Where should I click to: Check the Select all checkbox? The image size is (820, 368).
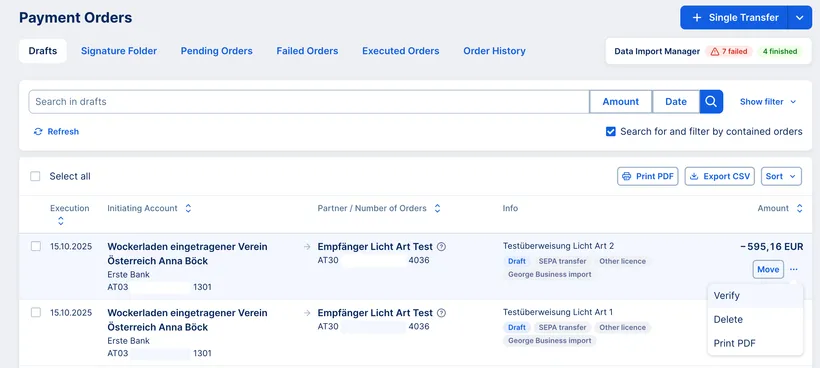point(35,176)
